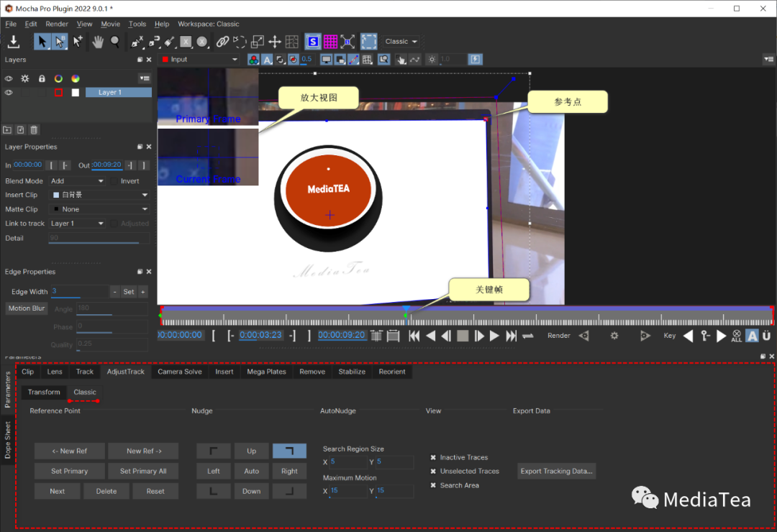Toggle the magenta planar grid icon
This screenshot has height=532, width=777.
330,42
